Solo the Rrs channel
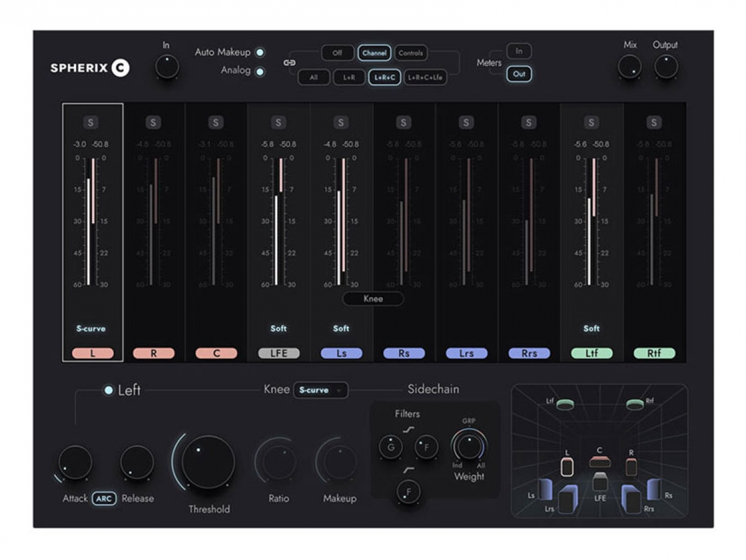Screen dimensions: 746x560 click(x=528, y=122)
